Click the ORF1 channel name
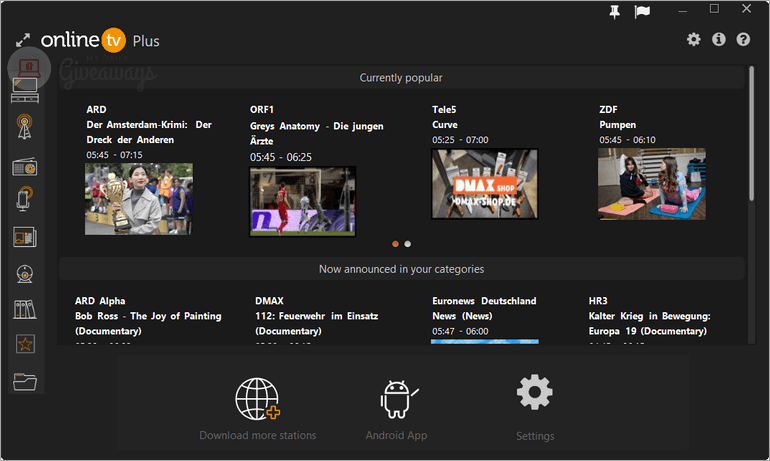Image resolution: width=770 pixels, height=461 pixels. [x=262, y=109]
